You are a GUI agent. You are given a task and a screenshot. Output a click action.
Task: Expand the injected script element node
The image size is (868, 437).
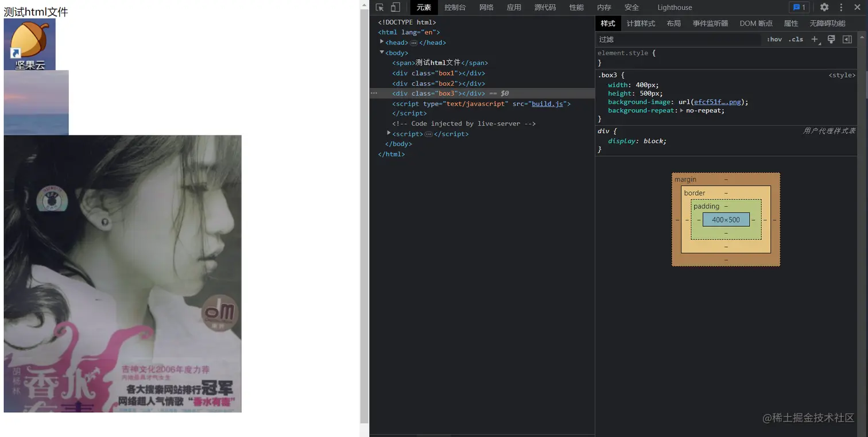point(389,133)
